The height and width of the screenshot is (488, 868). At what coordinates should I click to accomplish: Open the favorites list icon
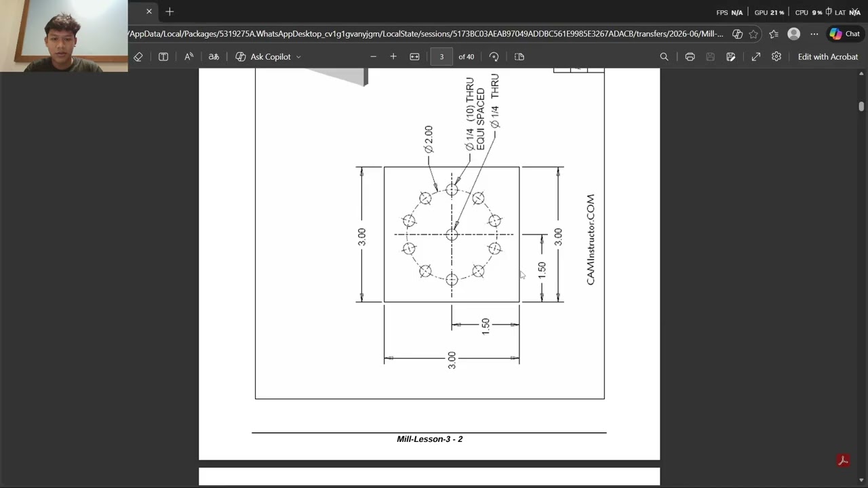click(x=774, y=34)
